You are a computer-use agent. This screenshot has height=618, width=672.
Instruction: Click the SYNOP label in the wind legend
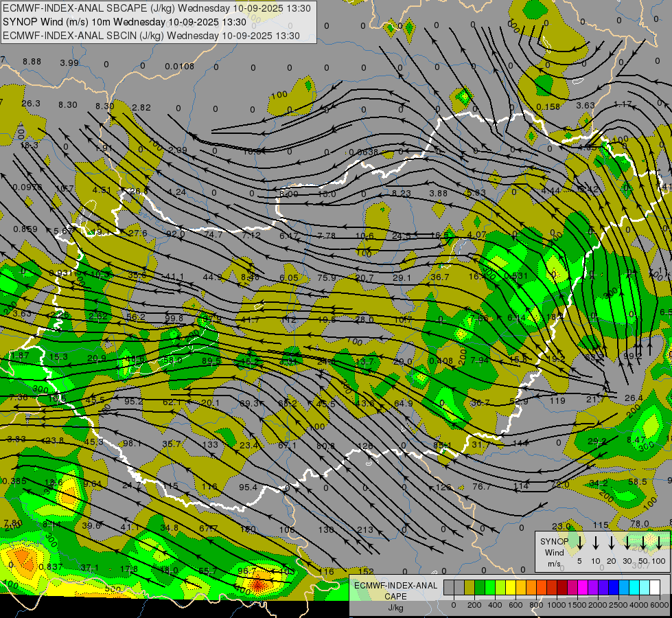[554, 542]
